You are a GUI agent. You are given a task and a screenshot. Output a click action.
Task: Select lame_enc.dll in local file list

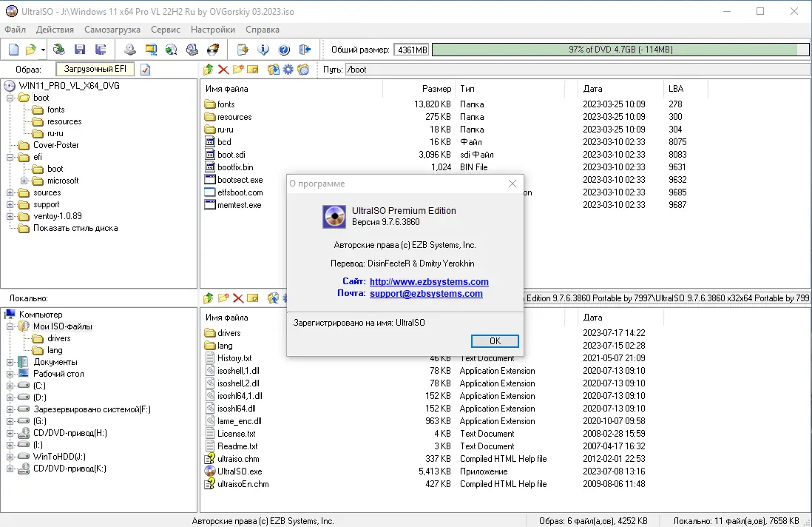(240, 421)
